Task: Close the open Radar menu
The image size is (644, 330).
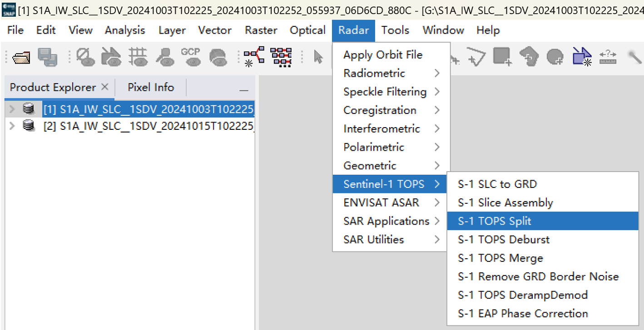Action: click(x=354, y=30)
